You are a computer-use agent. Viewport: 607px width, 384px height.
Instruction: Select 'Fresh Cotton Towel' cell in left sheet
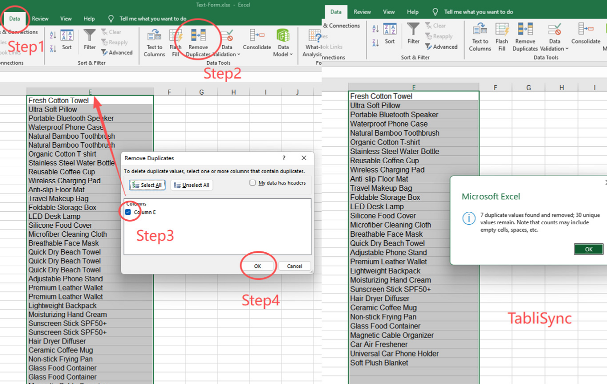pos(90,100)
